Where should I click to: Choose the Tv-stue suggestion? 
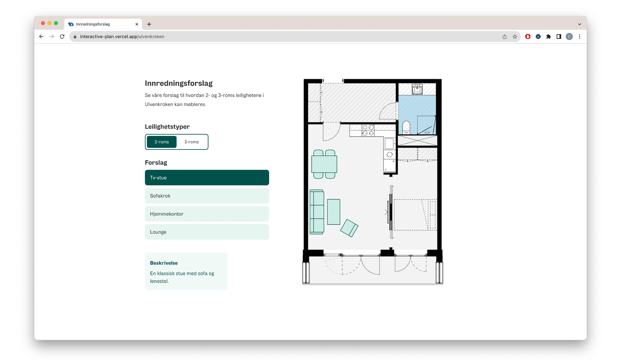pyautogui.click(x=207, y=178)
